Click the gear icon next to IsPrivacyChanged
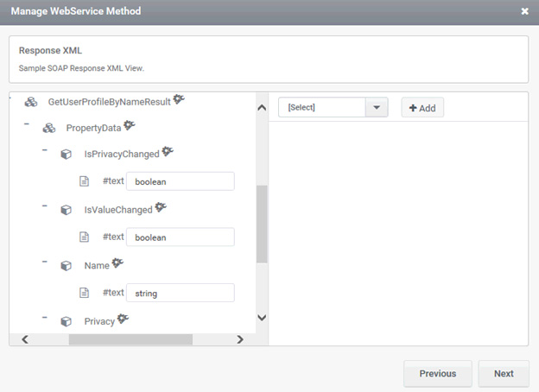Image resolution: width=539 pixels, height=392 pixels. [168, 151]
